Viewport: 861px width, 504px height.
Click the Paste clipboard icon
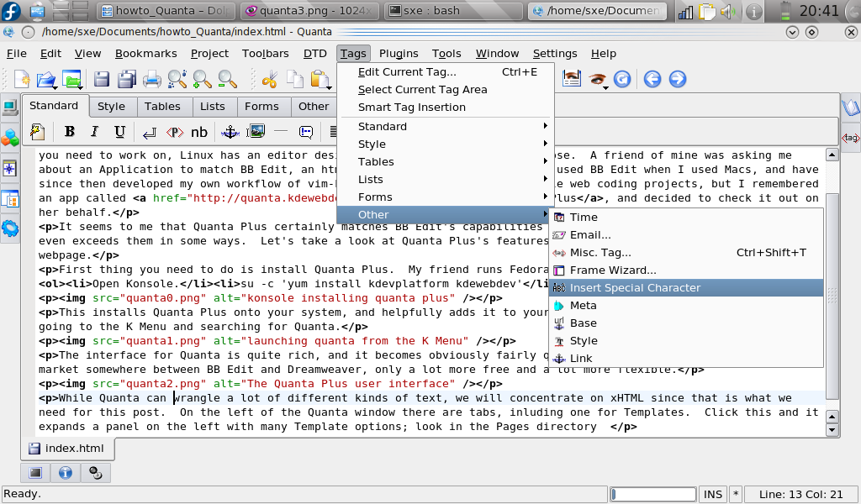coord(319,79)
